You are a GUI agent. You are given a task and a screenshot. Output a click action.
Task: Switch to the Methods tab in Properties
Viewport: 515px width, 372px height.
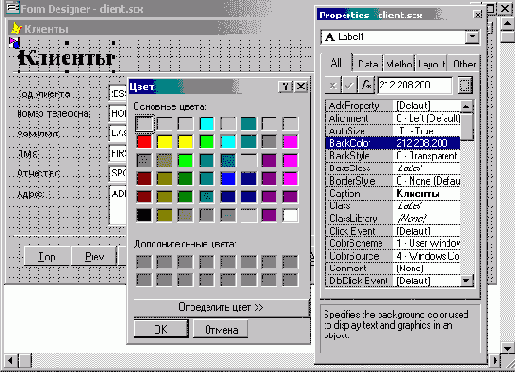click(399, 63)
